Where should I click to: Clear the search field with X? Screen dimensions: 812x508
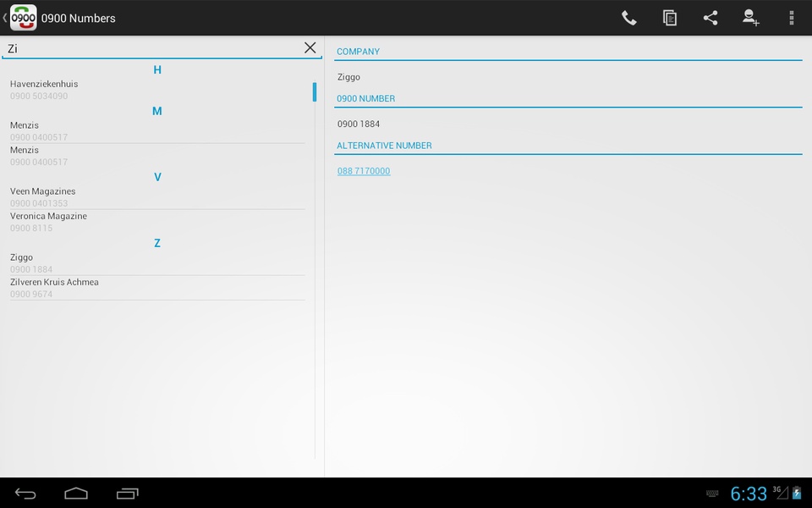click(310, 47)
